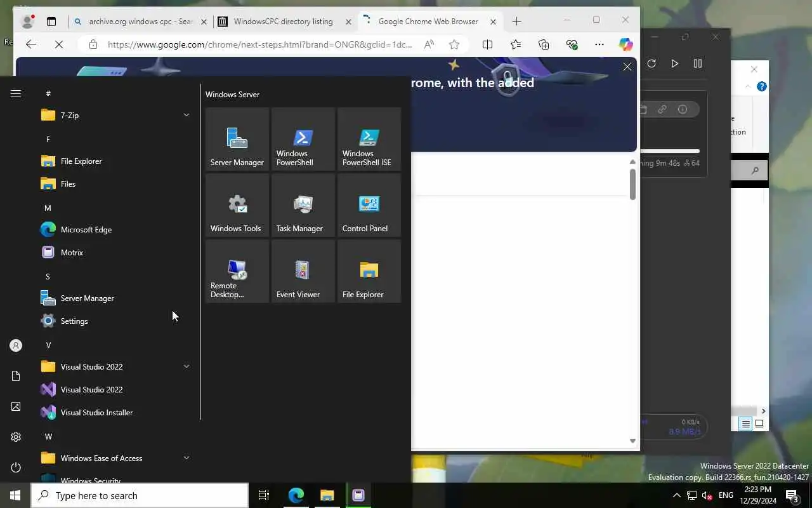Open Edge browser essentials heart icon
Viewport: 812px width, 508px height.
pyautogui.click(x=572, y=44)
